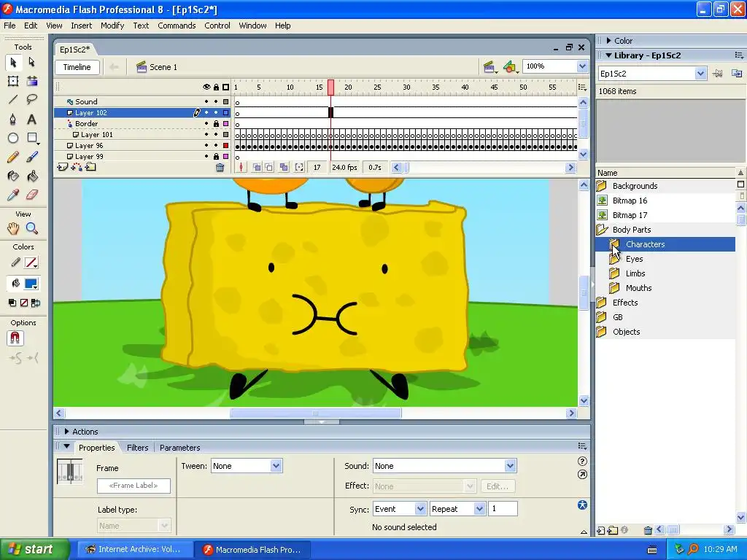
Task: Select the Pen tool
Action: point(13,119)
